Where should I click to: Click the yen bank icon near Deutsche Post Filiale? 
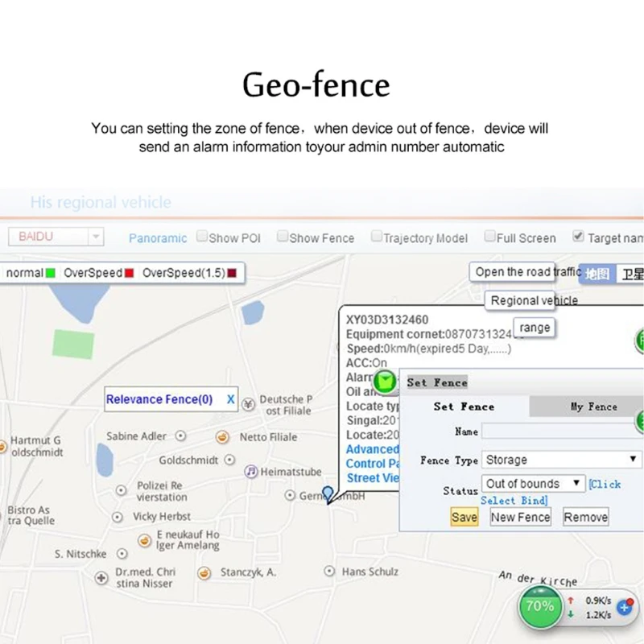click(x=248, y=405)
